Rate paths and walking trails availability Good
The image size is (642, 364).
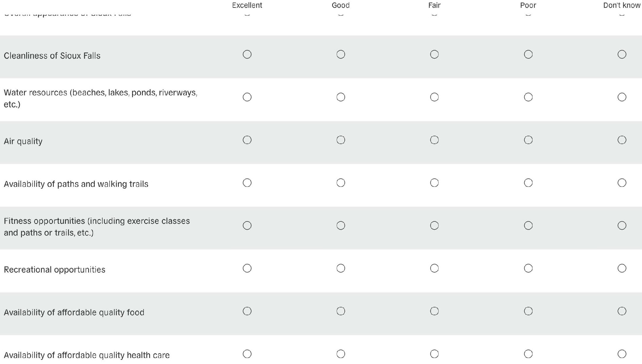[x=341, y=183]
